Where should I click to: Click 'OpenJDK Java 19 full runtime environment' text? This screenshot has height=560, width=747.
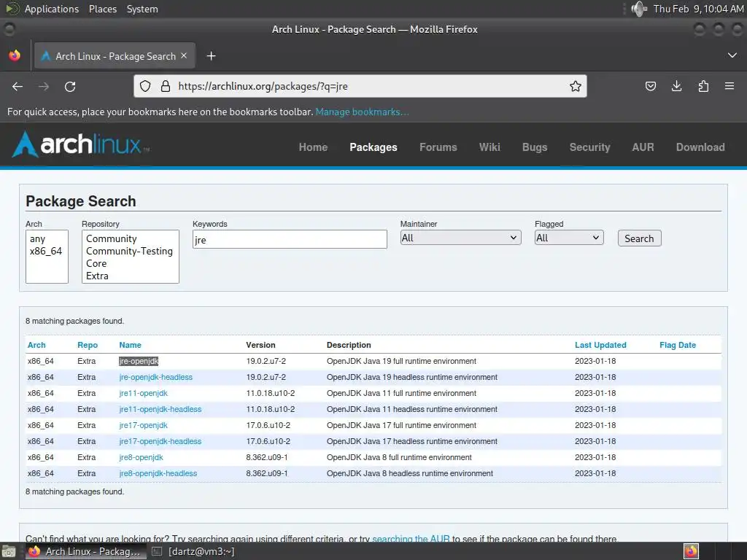pos(401,361)
